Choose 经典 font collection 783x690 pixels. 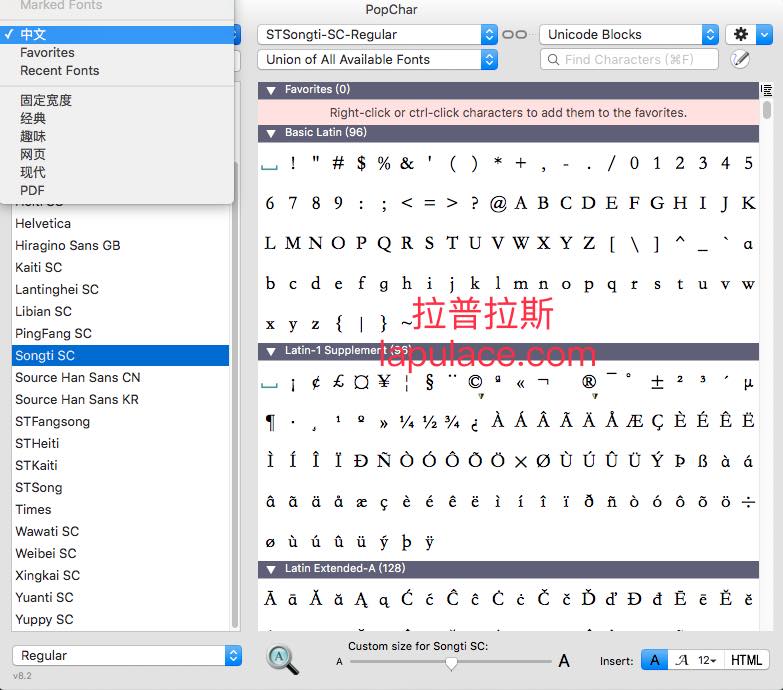(117, 118)
